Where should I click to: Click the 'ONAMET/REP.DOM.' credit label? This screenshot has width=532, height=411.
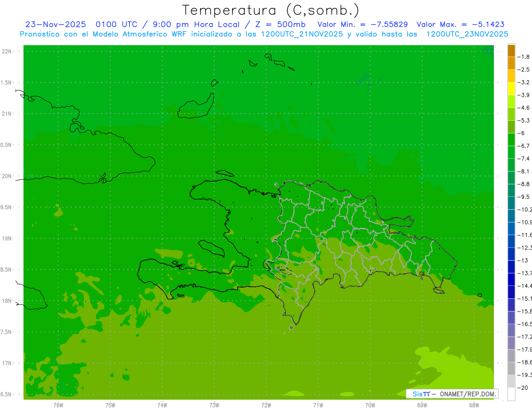467,394
